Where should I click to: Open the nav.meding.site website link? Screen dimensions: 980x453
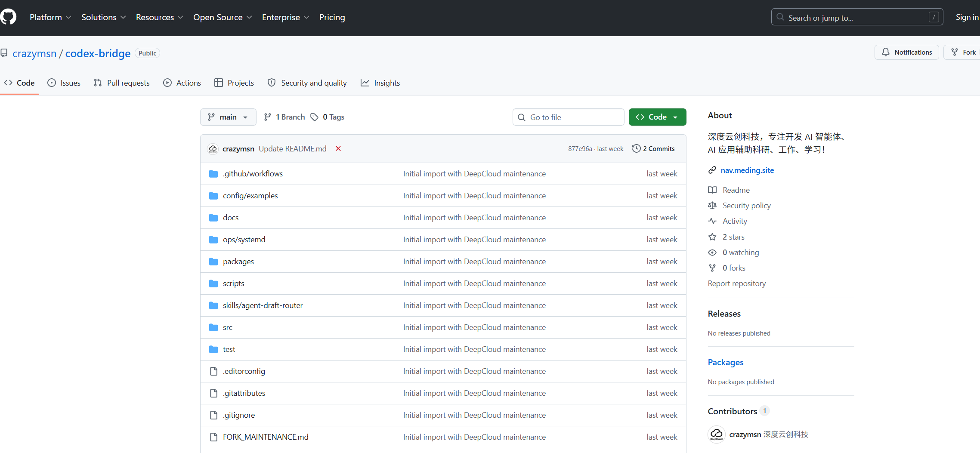(x=747, y=170)
